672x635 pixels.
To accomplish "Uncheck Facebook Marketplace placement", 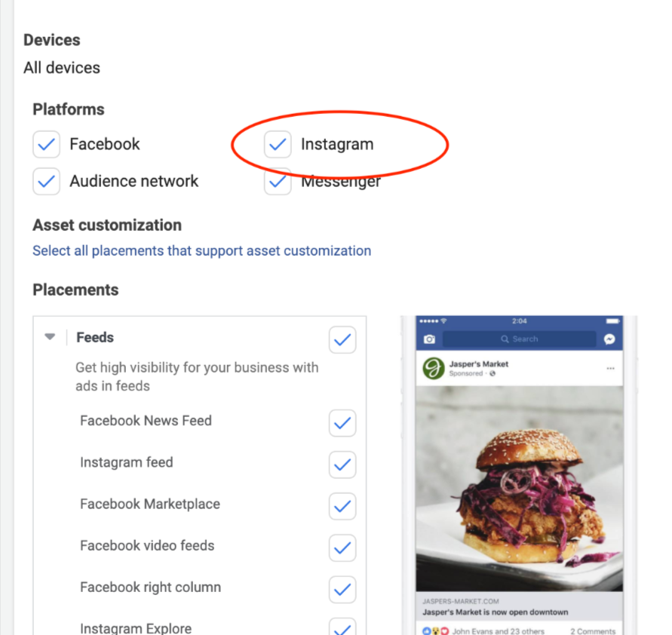I will pyautogui.click(x=342, y=507).
